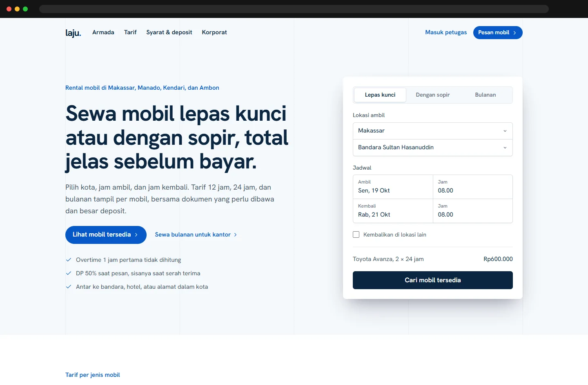This screenshot has height=385, width=588.
Task: Open Syarat & deposit in the navbar
Action: click(169, 32)
